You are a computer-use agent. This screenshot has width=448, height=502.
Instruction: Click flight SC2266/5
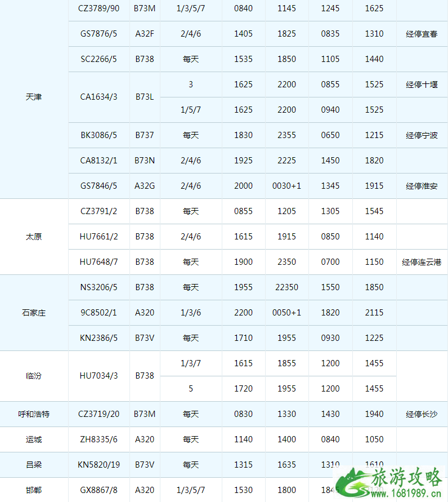[98, 59]
